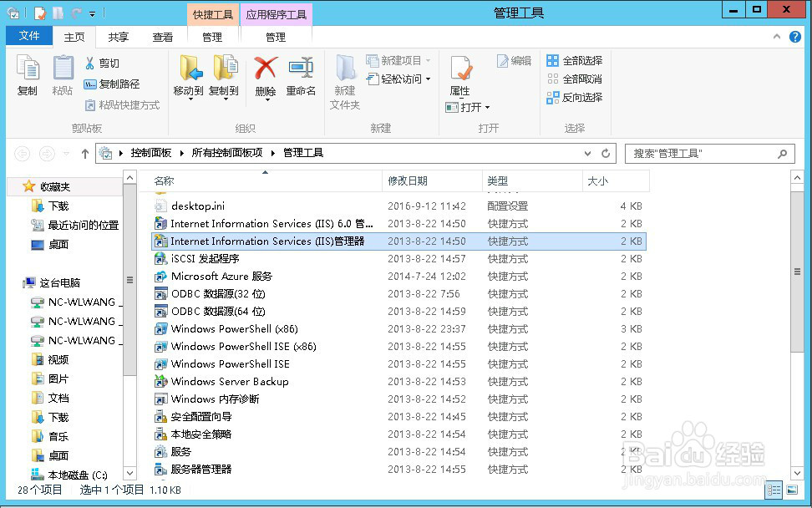Click the Cut (剪切) scissors icon
This screenshot has width=812, height=508.
pos(89,63)
